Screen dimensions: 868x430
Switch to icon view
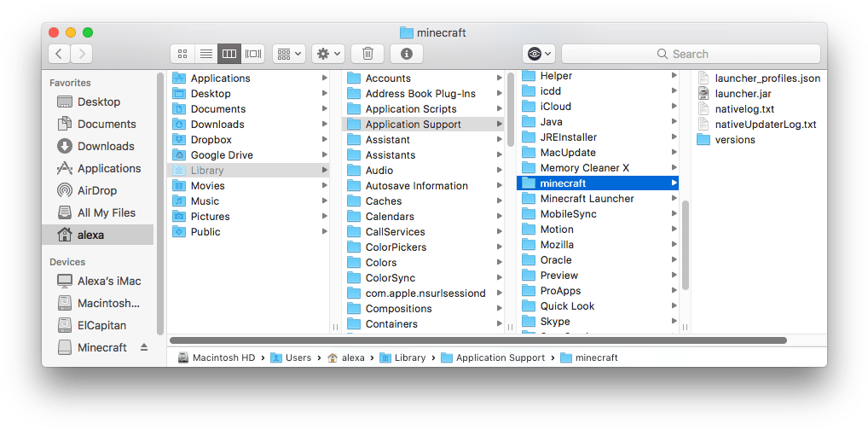[182, 54]
